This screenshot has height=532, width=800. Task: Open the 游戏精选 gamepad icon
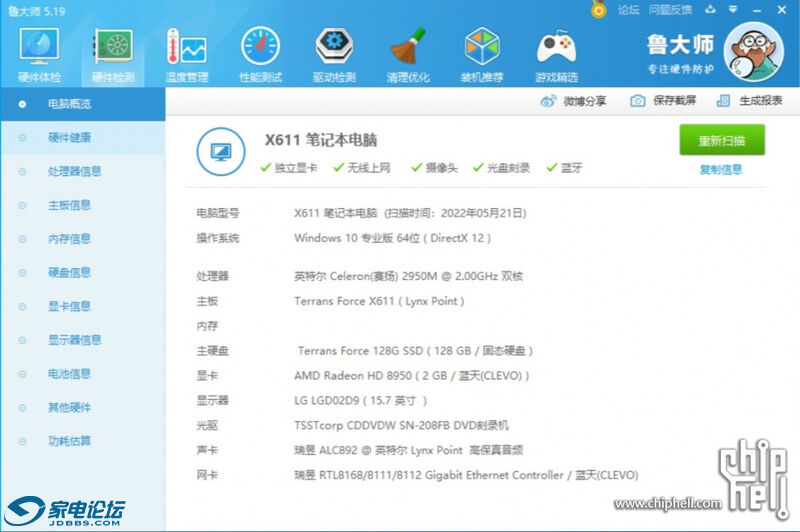[556, 47]
